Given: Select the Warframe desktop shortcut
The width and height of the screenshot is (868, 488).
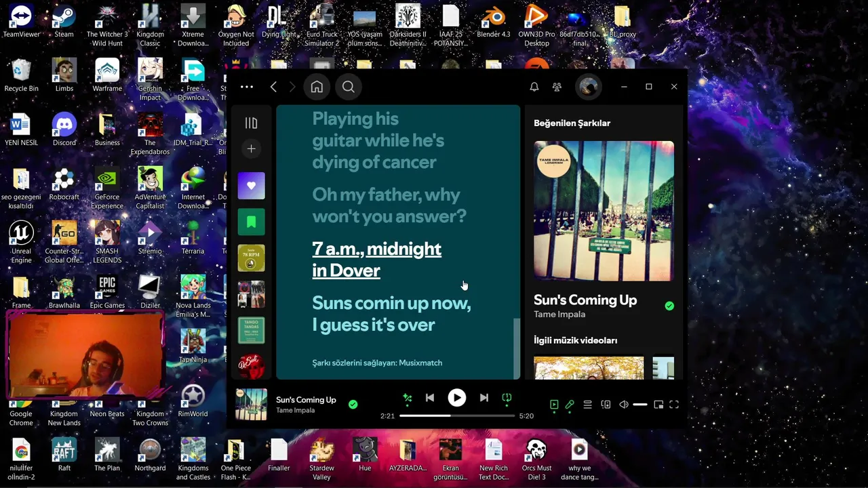Looking at the screenshot, I should coord(107,75).
